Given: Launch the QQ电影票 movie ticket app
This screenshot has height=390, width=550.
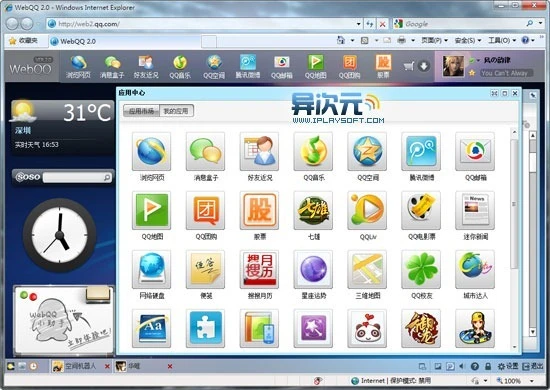Looking at the screenshot, I should 421,210.
